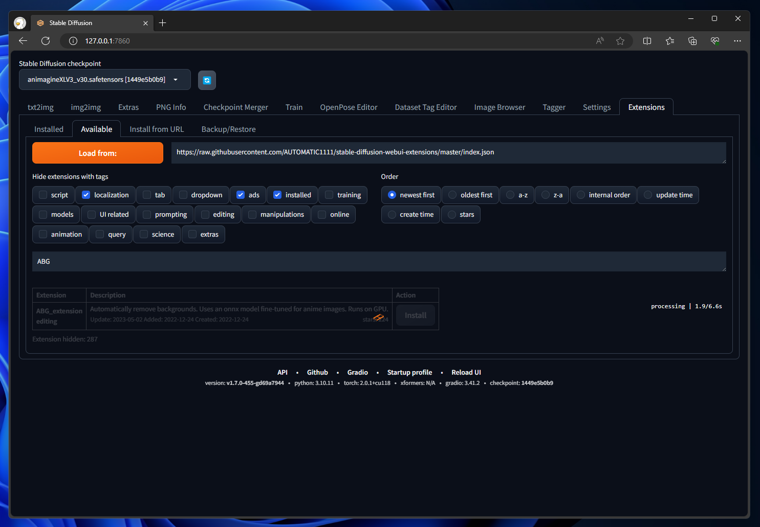Open the split screen icon
This screenshot has height=527, width=760.
pyautogui.click(x=647, y=41)
